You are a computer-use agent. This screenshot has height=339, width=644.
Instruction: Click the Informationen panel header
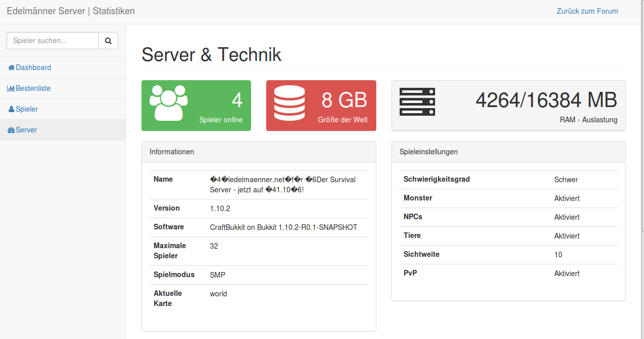coord(172,151)
